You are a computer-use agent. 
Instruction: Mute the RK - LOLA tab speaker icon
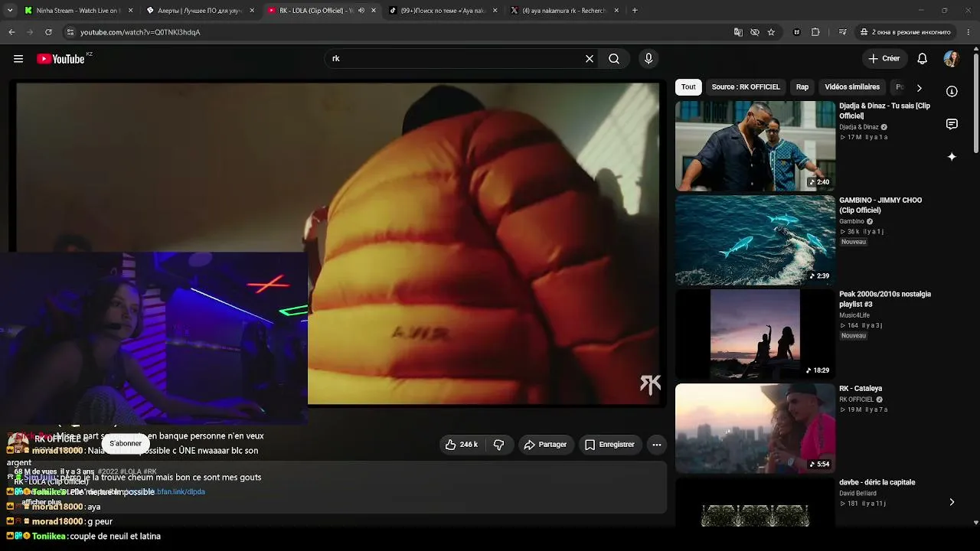pyautogui.click(x=361, y=11)
